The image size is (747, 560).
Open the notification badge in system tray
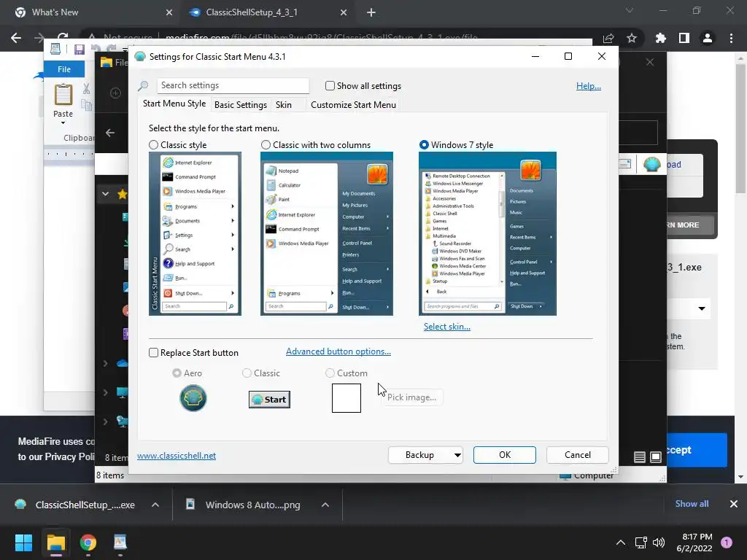[x=727, y=542]
